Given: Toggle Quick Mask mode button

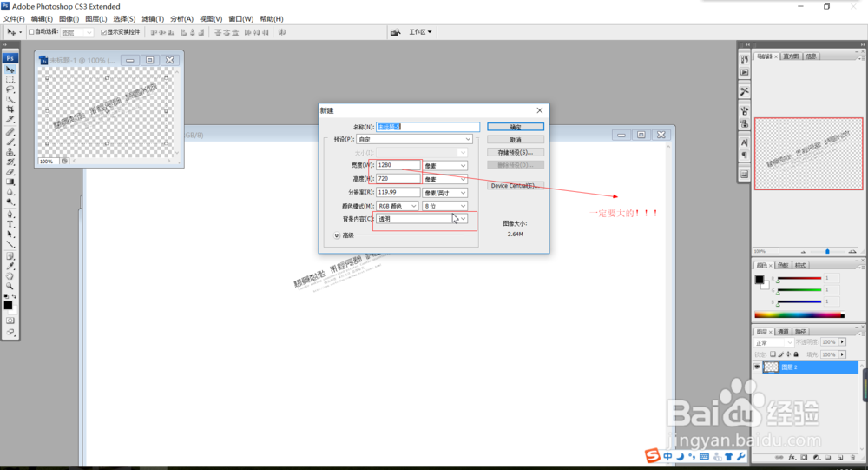Looking at the screenshot, I should click(x=10, y=321).
